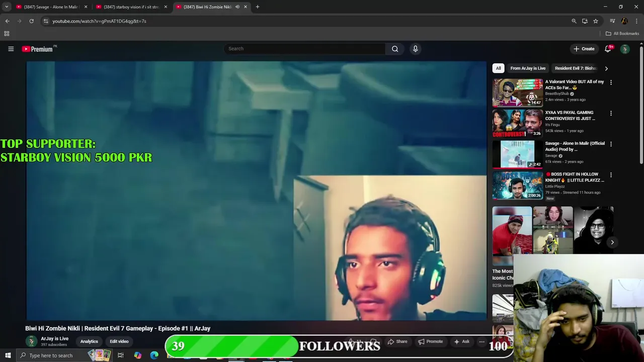Screen dimensions: 644x362
Task: Open Windows Start menu
Action: 8,355
